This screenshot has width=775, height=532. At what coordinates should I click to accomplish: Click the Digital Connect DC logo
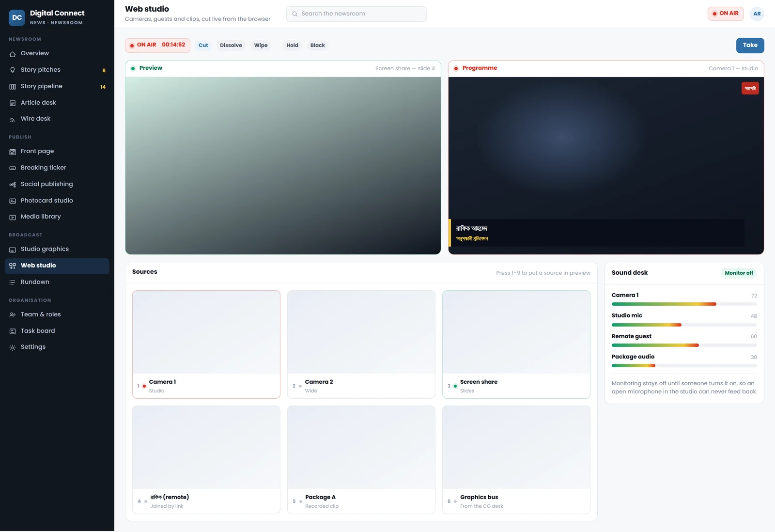pyautogui.click(x=17, y=17)
